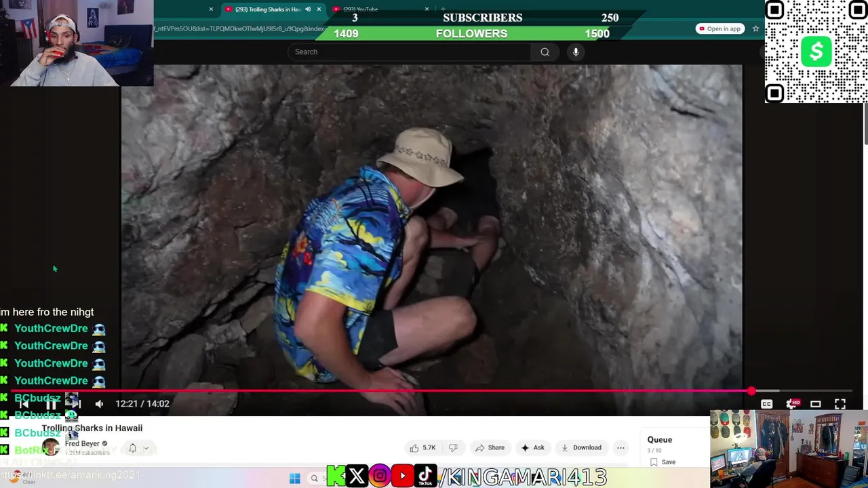Click the progress bar scrubber handle
Viewport: 868px width, 488px height.
pyautogui.click(x=751, y=391)
